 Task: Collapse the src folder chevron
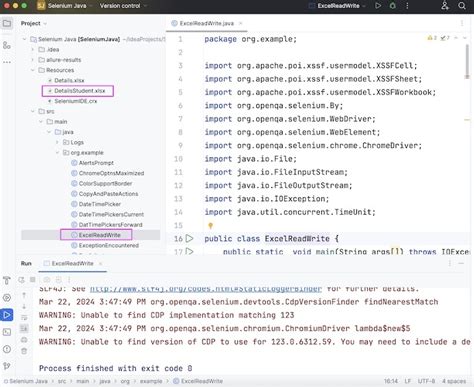click(33, 111)
